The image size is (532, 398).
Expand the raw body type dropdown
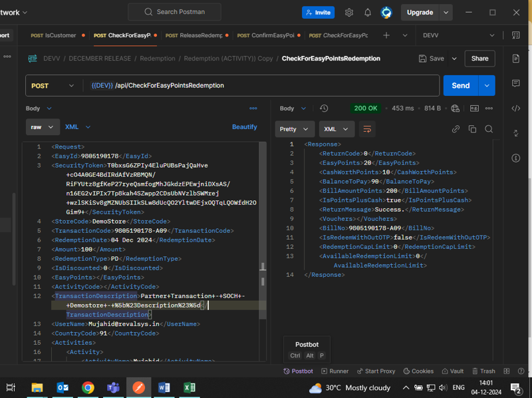[x=43, y=126]
